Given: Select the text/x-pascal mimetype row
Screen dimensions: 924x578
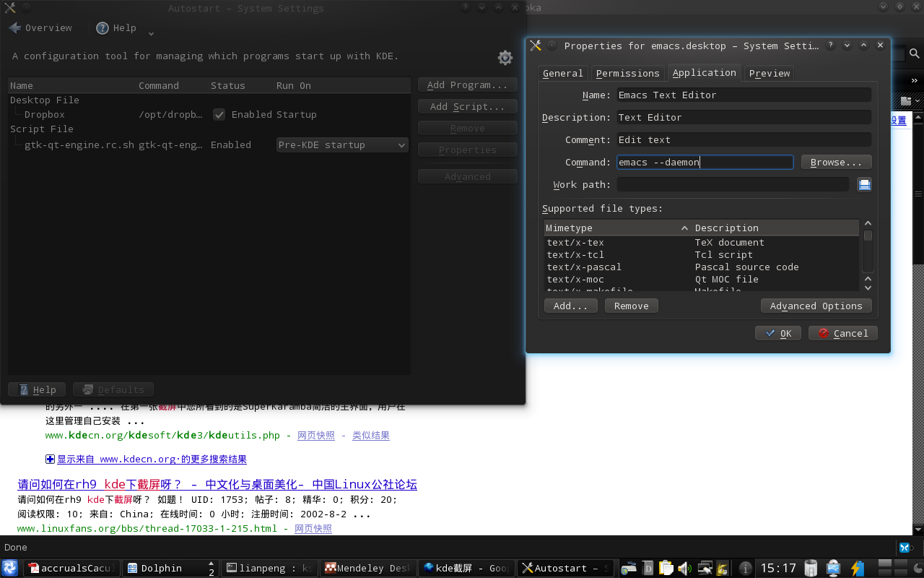Looking at the screenshot, I should 702,267.
